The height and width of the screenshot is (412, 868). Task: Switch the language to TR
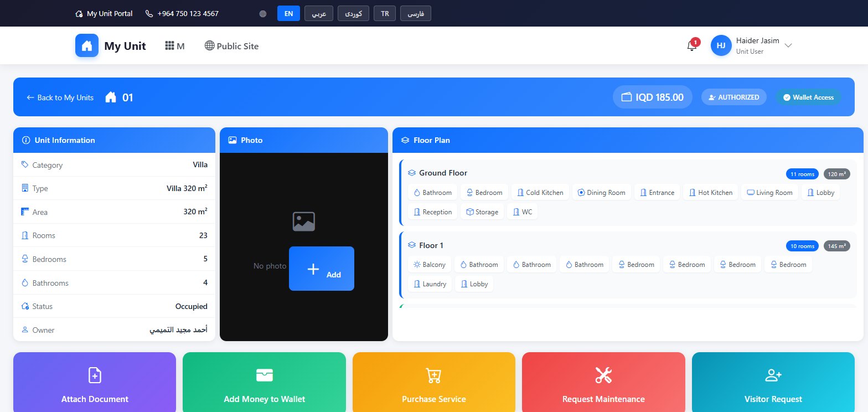pyautogui.click(x=385, y=13)
